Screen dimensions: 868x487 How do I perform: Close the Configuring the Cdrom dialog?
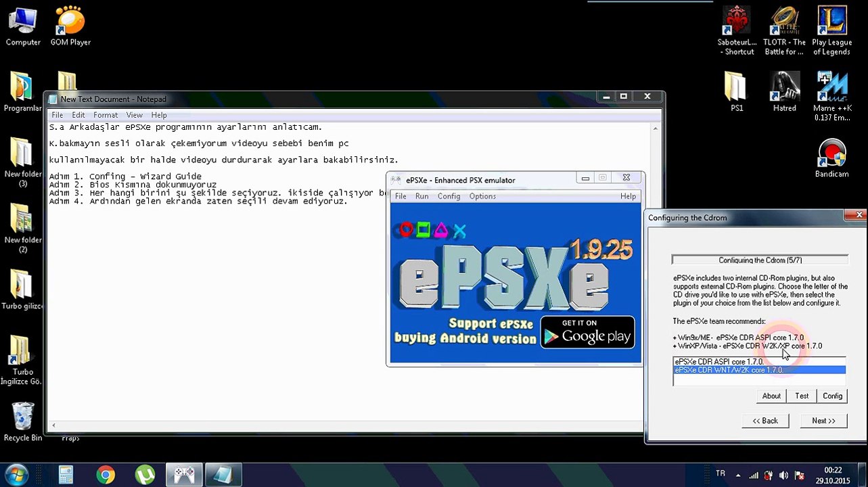858,215
